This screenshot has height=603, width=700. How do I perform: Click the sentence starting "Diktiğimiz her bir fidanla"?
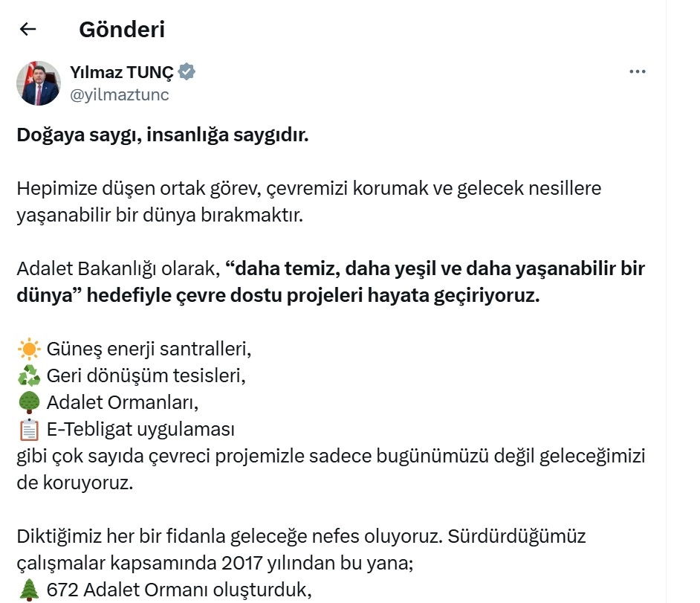point(301,536)
